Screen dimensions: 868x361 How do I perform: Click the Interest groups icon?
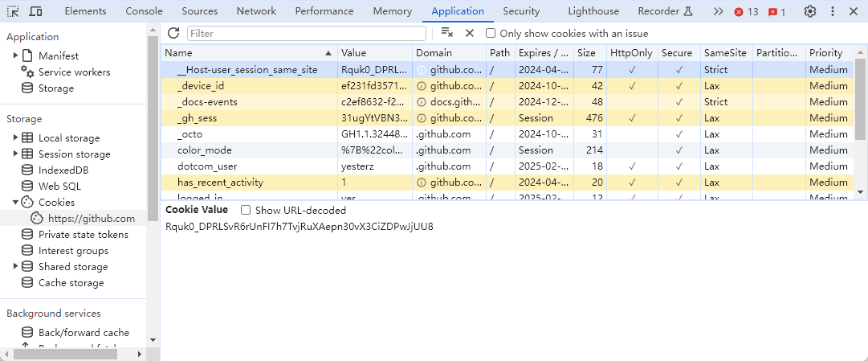tap(26, 251)
